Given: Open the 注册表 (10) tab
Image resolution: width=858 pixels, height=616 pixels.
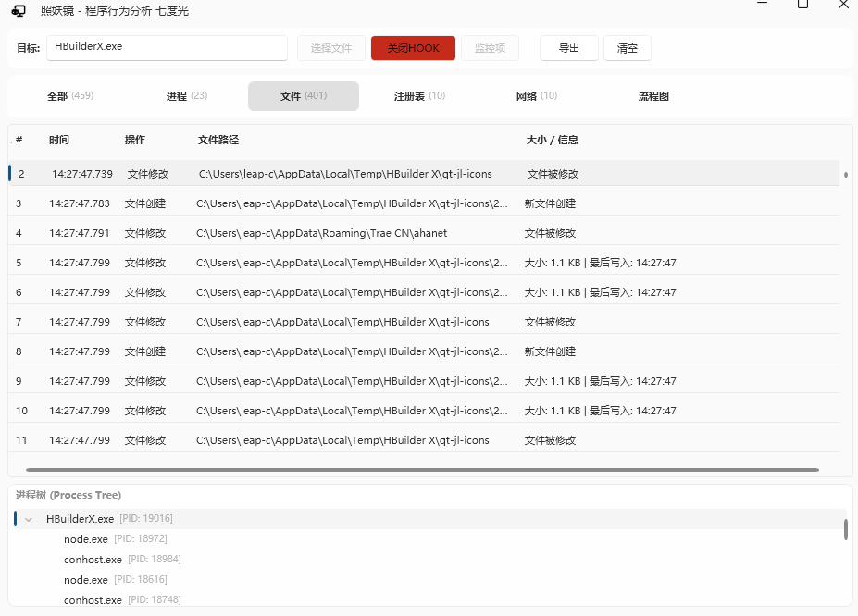Looking at the screenshot, I should (419, 96).
